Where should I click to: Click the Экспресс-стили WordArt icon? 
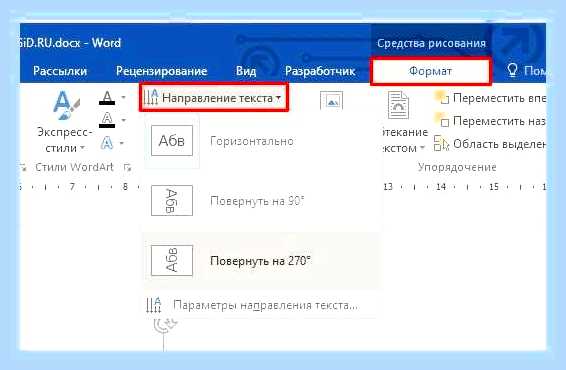(x=65, y=105)
